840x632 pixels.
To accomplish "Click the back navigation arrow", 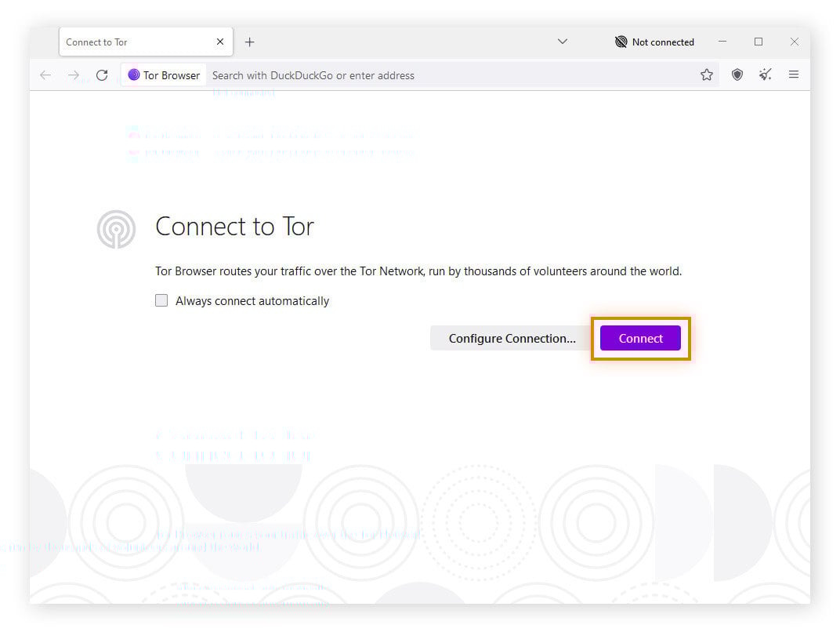I will (x=45, y=74).
